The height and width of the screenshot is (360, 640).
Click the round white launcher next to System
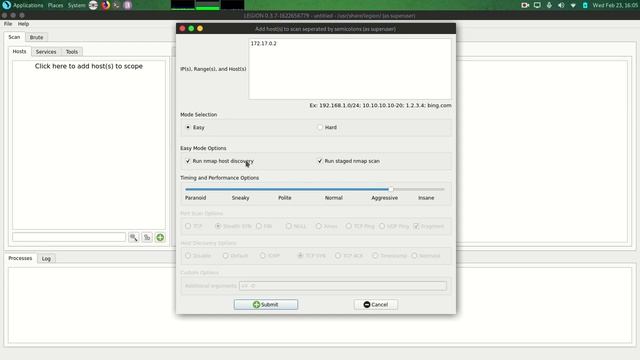pyautogui.click(x=93, y=5)
